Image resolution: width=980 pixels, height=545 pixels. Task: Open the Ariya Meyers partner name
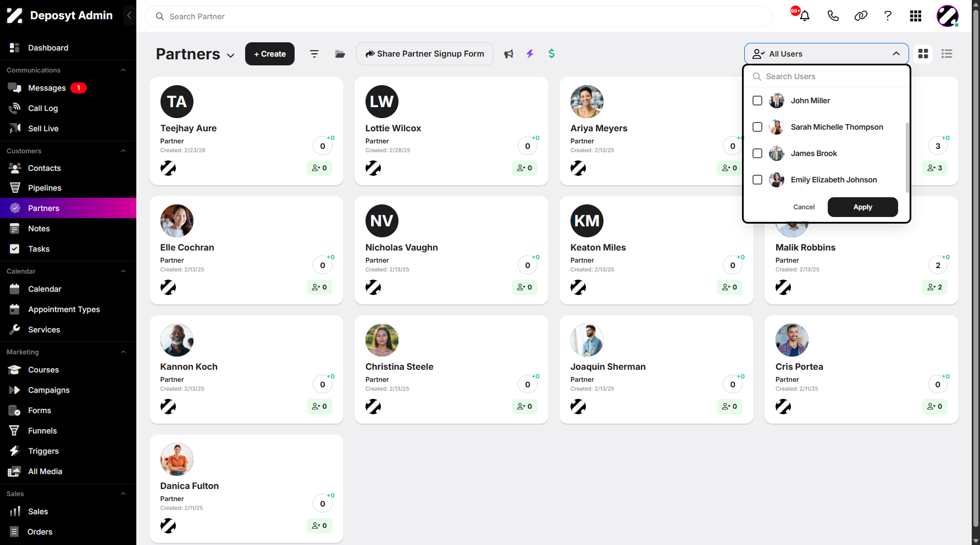(599, 128)
